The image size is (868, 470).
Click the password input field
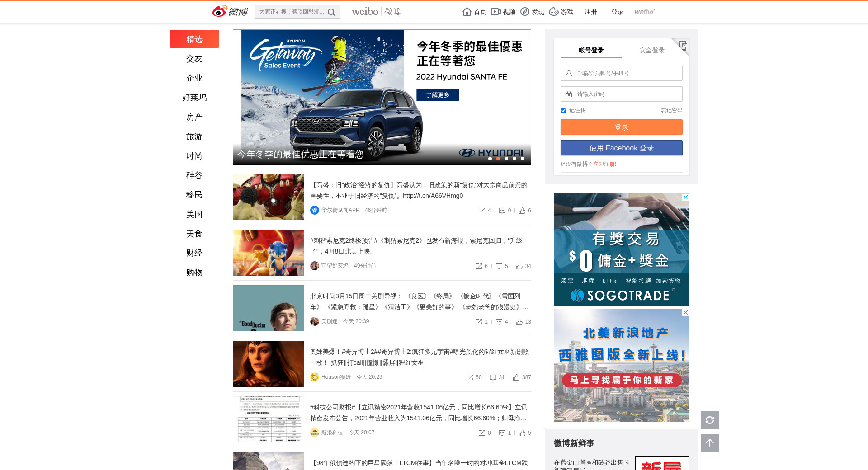click(x=627, y=94)
